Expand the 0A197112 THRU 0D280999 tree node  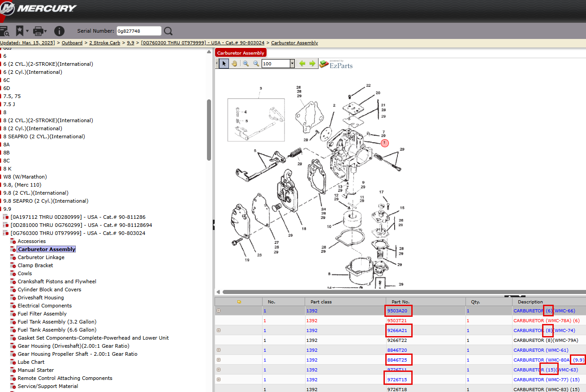(6, 217)
